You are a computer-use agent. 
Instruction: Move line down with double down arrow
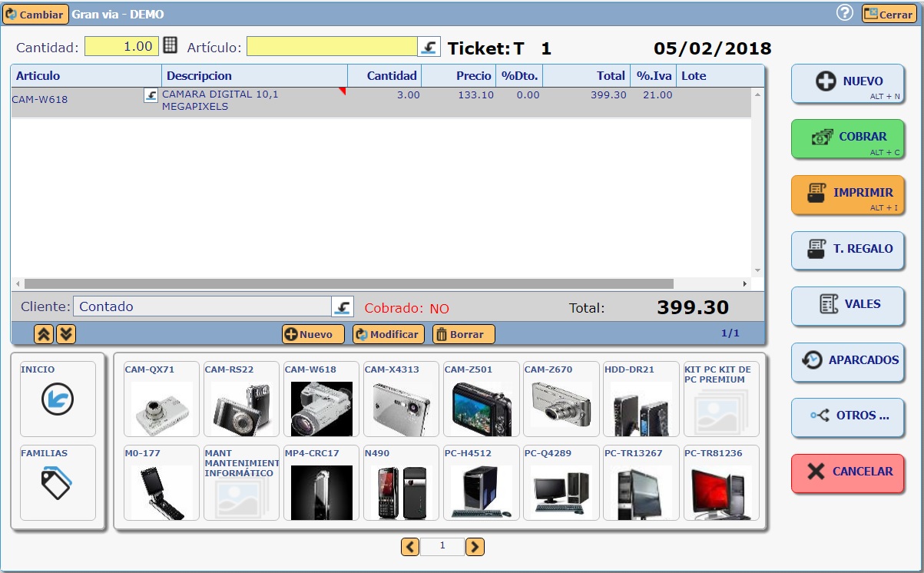67,334
